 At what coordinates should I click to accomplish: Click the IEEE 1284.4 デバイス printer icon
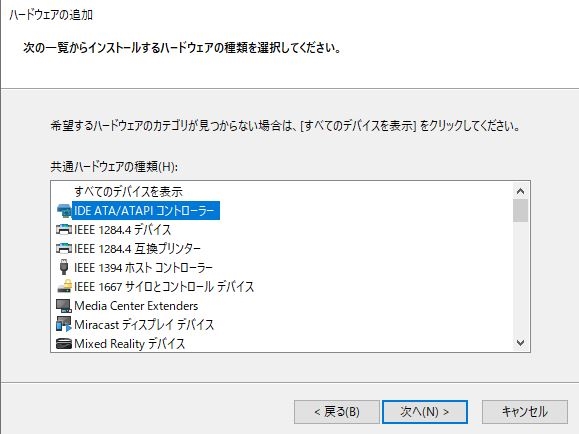click(x=64, y=230)
